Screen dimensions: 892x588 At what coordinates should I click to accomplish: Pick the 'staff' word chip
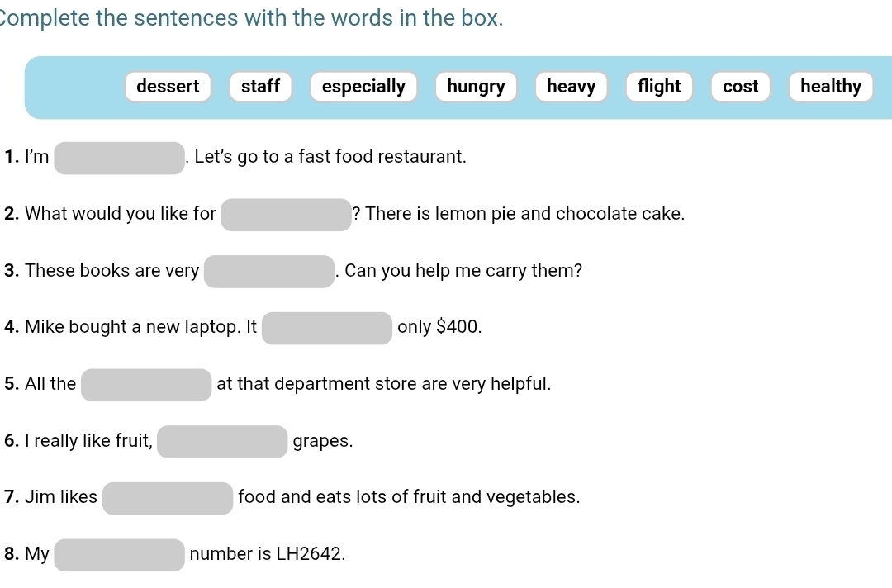260,87
